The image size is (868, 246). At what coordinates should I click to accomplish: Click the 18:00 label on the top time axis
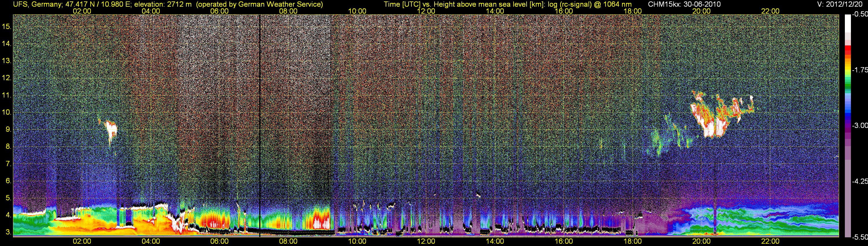click(x=632, y=11)
